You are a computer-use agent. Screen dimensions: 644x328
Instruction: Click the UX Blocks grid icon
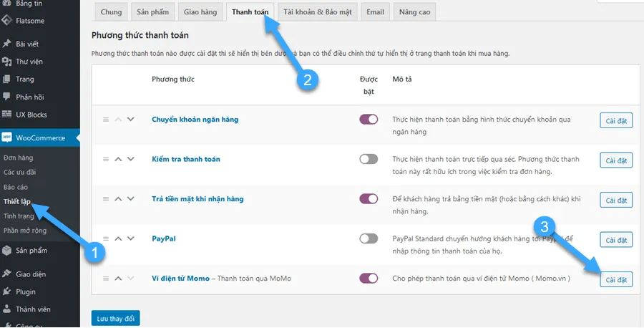(6, 115)
